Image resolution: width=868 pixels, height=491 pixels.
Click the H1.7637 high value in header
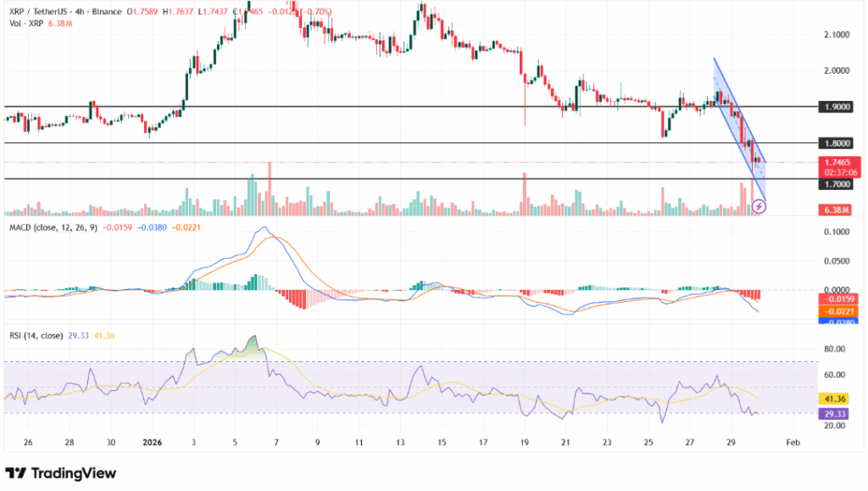[x=176, y=12]
